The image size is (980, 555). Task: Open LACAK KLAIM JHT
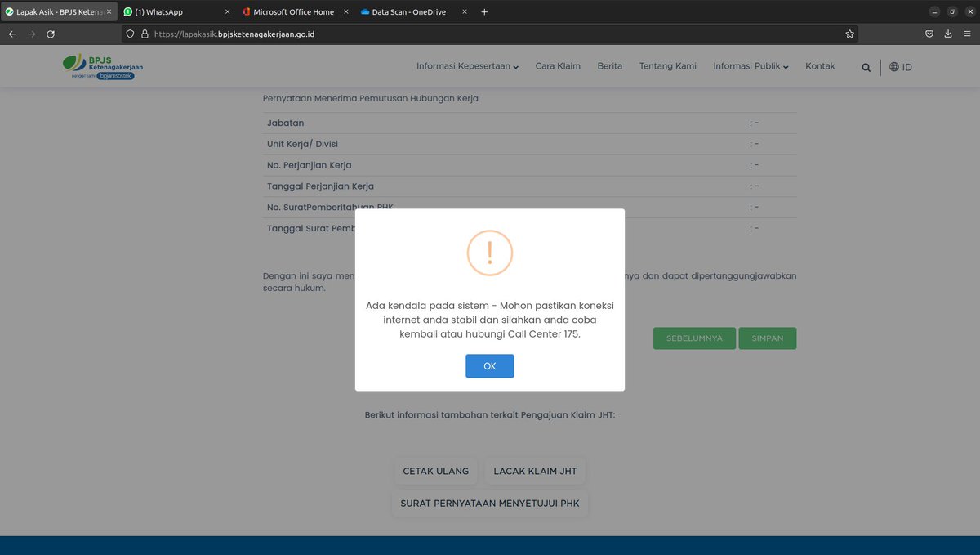click(536, 471)
